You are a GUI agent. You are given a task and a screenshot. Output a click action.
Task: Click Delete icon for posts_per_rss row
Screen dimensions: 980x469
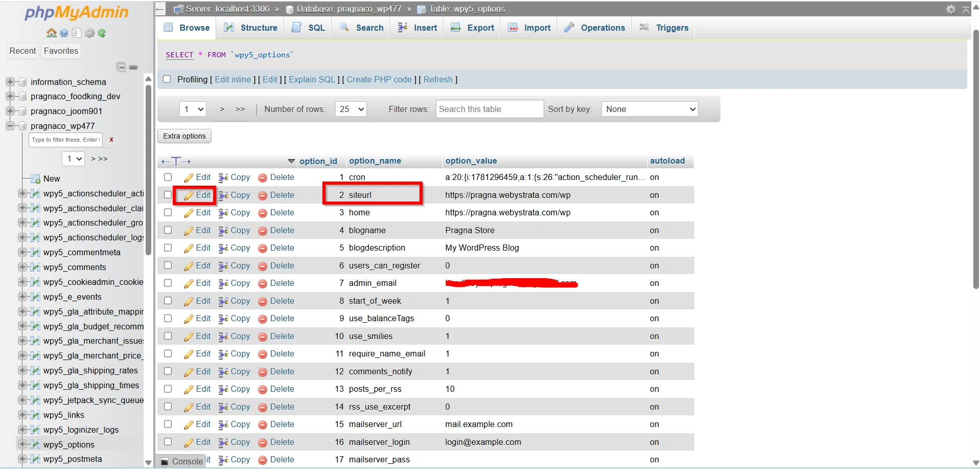263,389
